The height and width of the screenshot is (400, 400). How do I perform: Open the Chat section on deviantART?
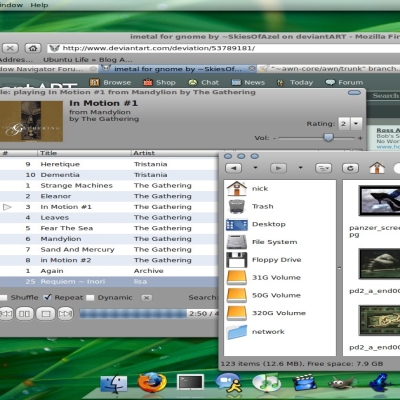(204, 82)
